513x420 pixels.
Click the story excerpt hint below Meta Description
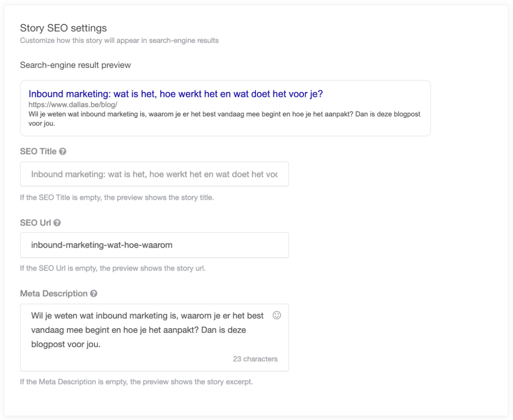click(136, 382)
